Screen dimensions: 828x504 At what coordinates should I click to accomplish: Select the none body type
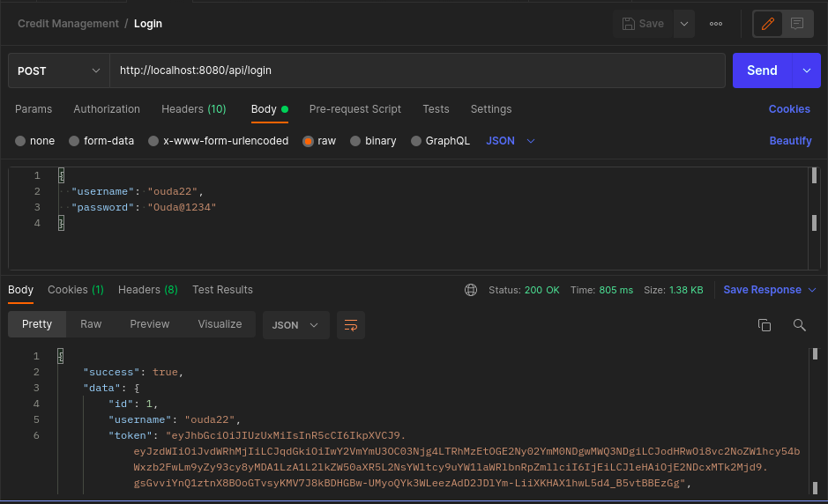[x=20, y=141]
